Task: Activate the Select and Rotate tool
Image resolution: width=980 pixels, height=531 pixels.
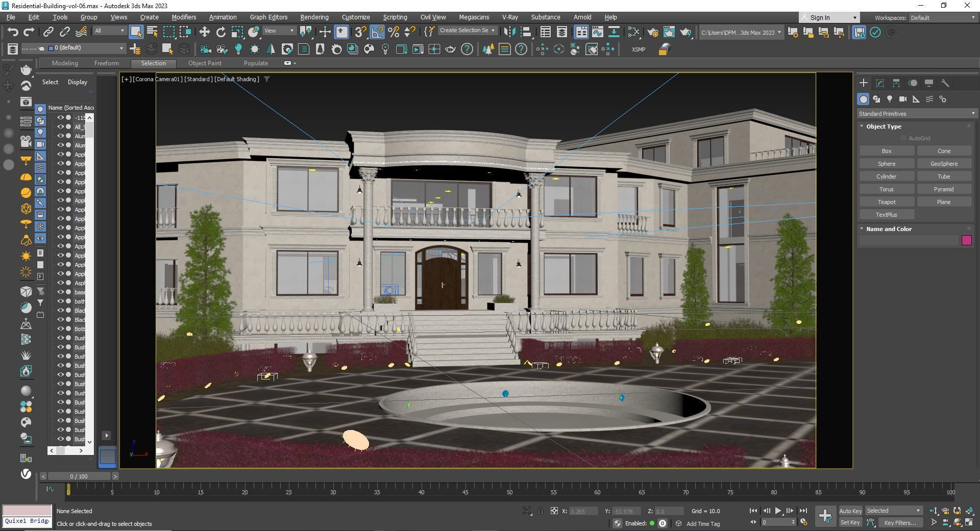Action: tap(220, 32)
